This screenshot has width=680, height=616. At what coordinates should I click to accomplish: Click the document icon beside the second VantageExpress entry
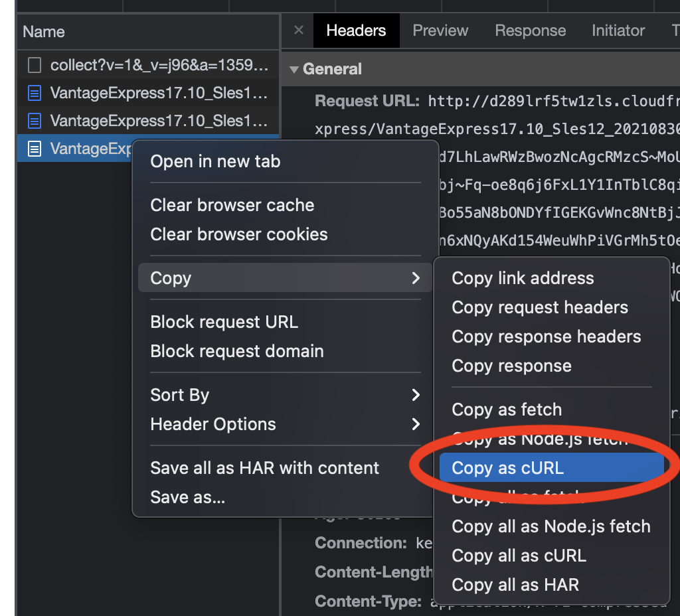click(34, 120)
